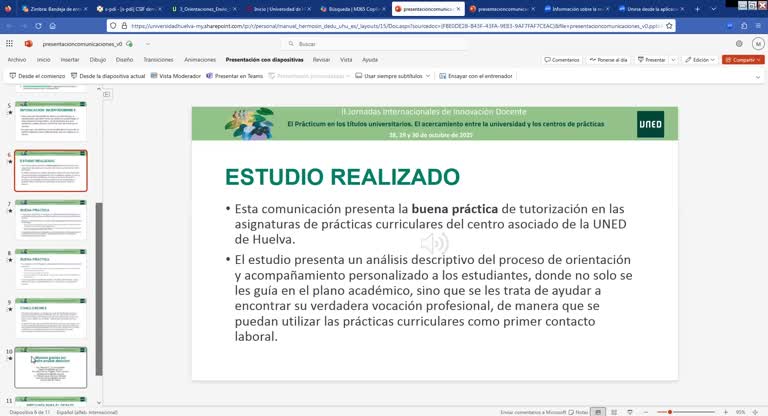Open a new browser tab
The height and width of the screenshot is (416, 768).
697,9
